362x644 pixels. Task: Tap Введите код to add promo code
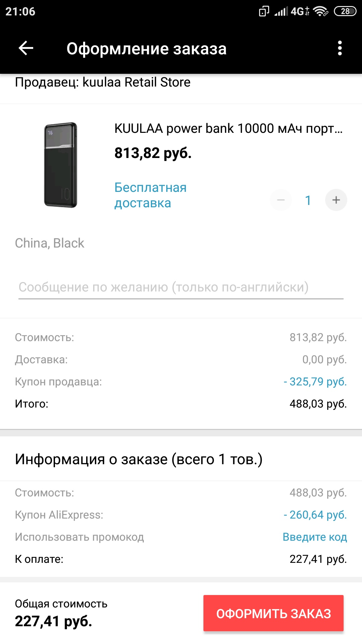click(x=315, y=537)
